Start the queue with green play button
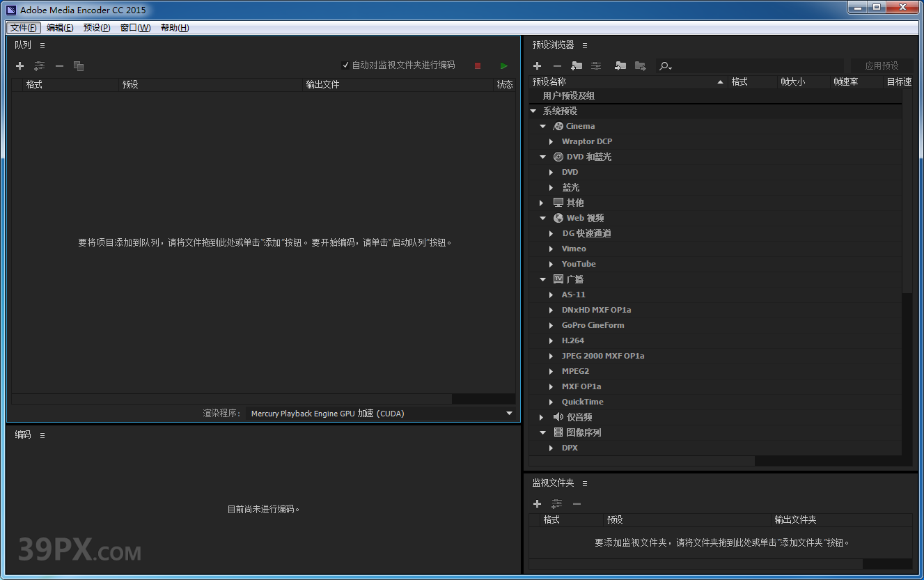Screen dimensions: 924x580 click(504, 66)
